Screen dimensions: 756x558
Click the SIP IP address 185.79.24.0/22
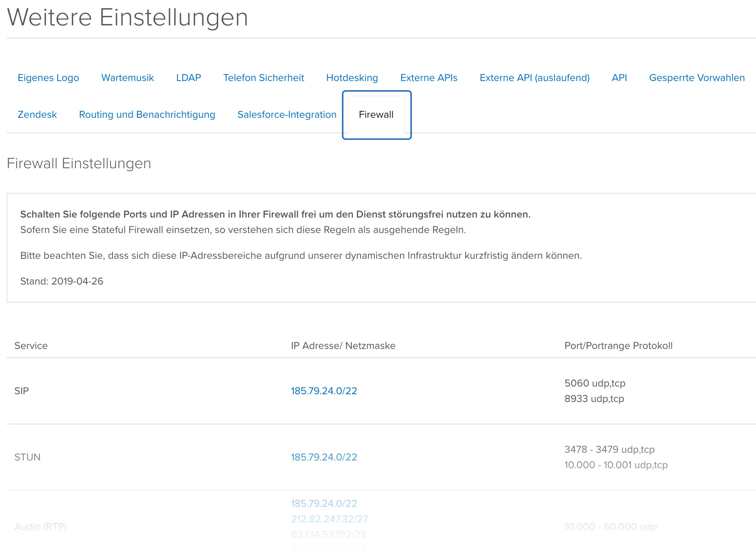(324, 391)
